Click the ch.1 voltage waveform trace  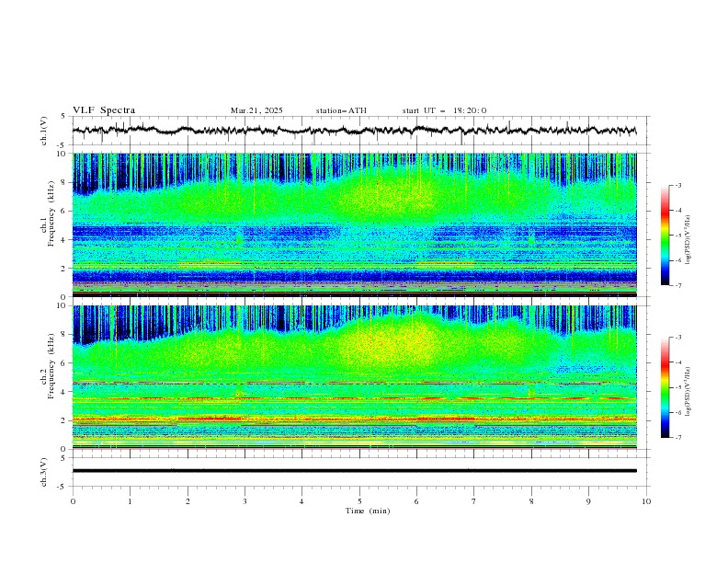(354, 131)
